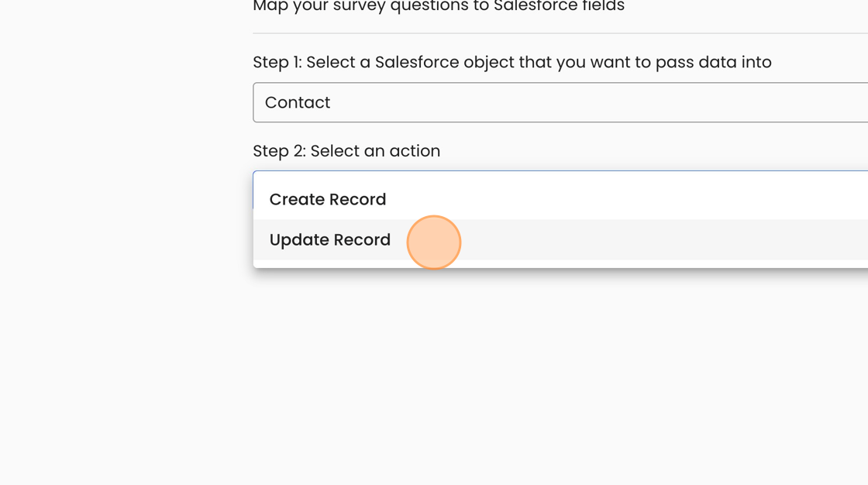Choose Create Record from the action list
Viewport: 868px width, 485px height.
328,200
